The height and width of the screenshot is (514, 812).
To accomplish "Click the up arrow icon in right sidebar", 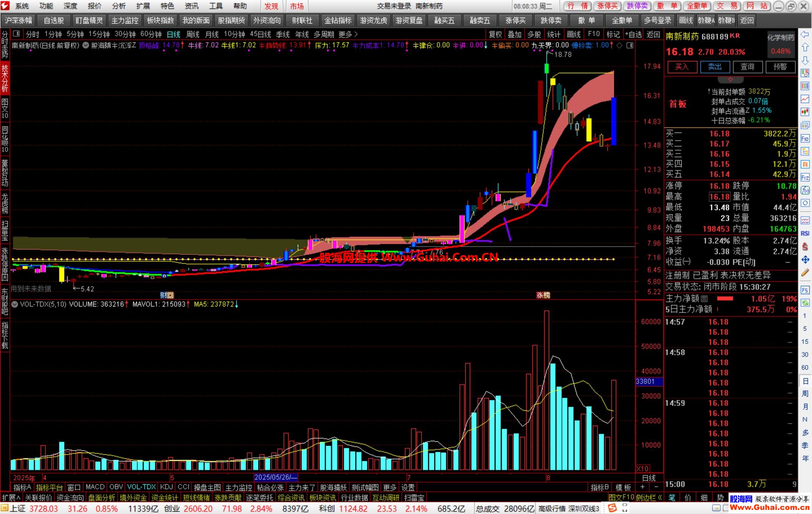I will [x=805, y=47].
